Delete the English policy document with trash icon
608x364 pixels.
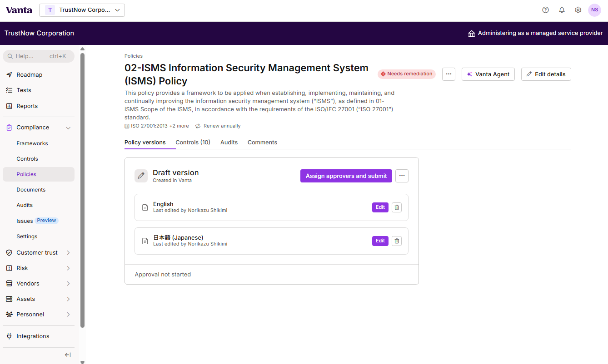pos(397,207)
